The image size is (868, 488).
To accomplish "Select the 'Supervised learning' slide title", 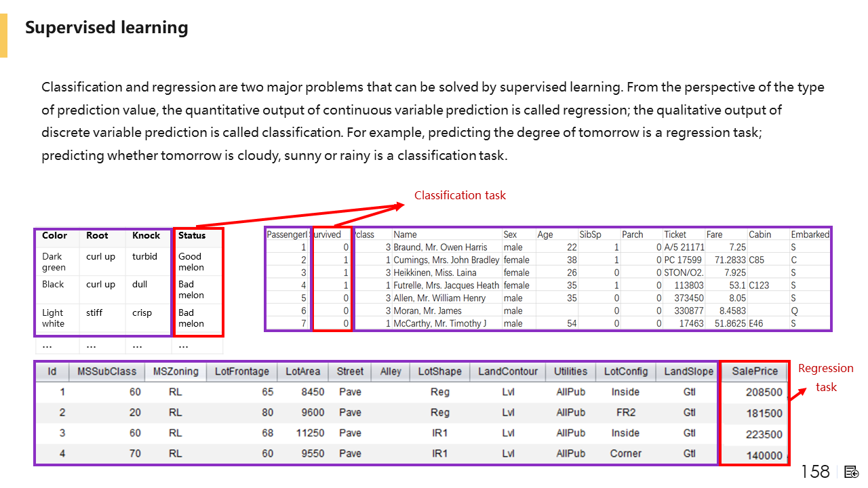I will (x=106, y=28).
